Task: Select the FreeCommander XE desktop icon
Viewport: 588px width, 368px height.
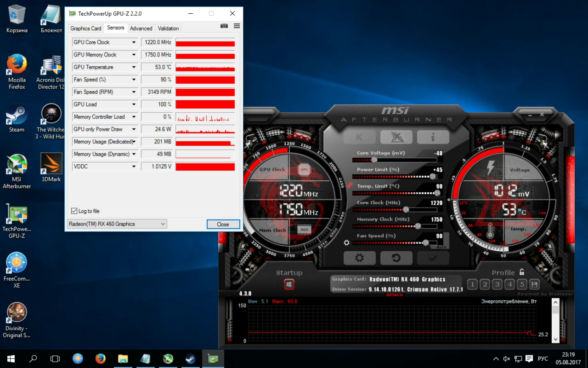Action: (x=17, y=270)
